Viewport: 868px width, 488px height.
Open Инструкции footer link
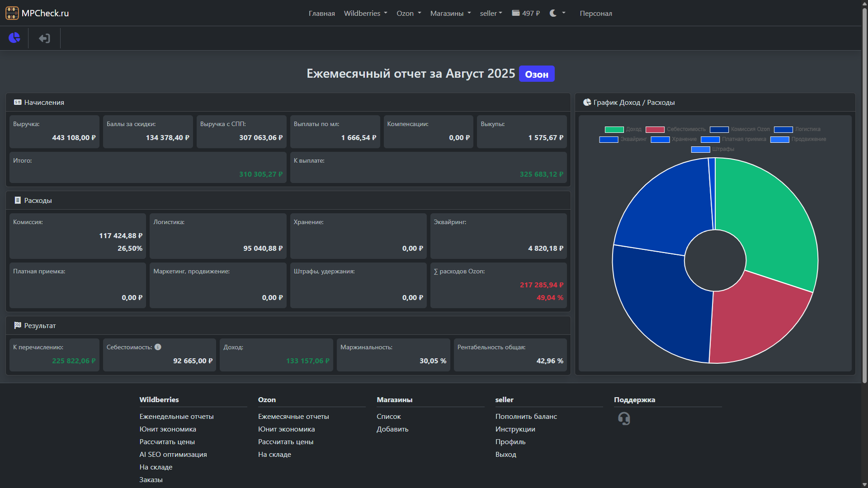tap(515, 429)
